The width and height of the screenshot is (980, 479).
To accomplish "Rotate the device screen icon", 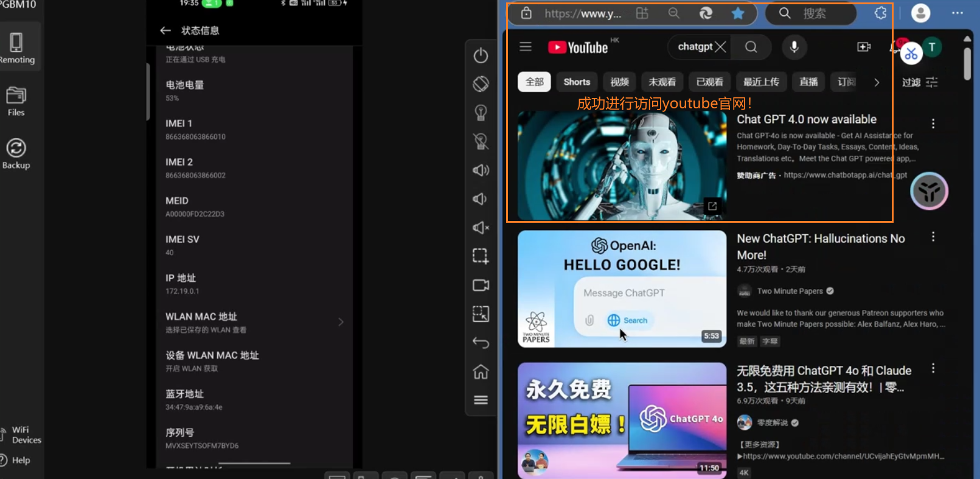I will [x=481, y=84].
